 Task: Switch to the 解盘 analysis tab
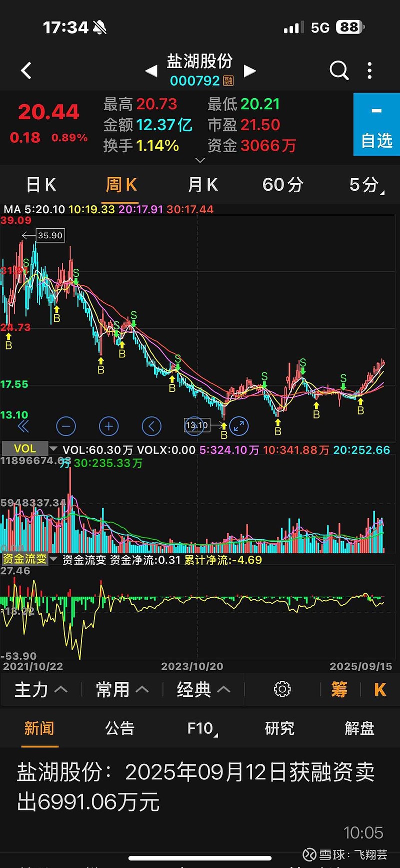[x=359, y=728]
